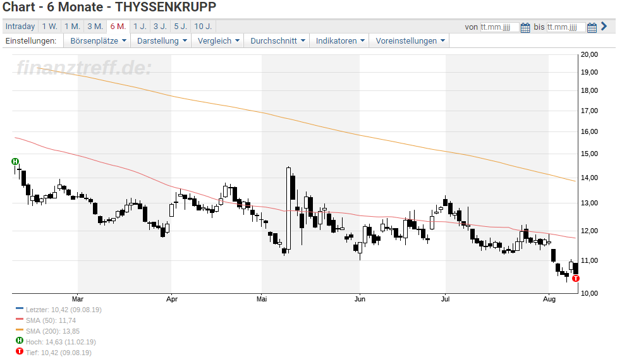Click the 10,00 y-axis price label
The image size is (622, 364).
[x=589, y=293]
